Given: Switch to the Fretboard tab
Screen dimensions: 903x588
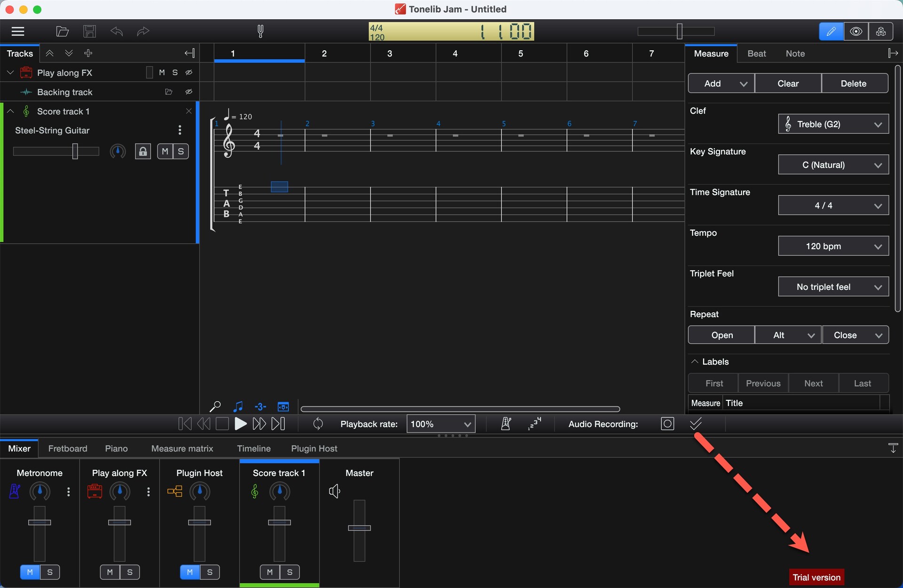Looking at the screenshot, I should click(68, 448).
